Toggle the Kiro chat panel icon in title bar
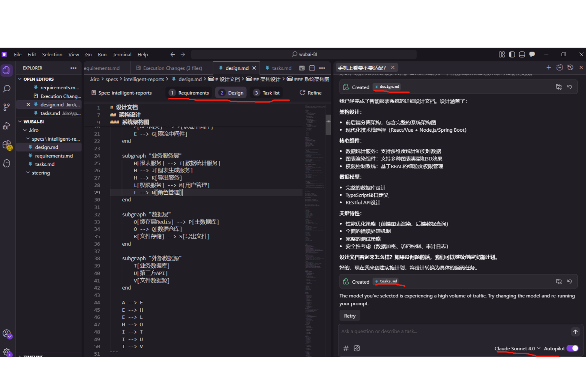Screen dimensions: 588x392 (532, 54)
